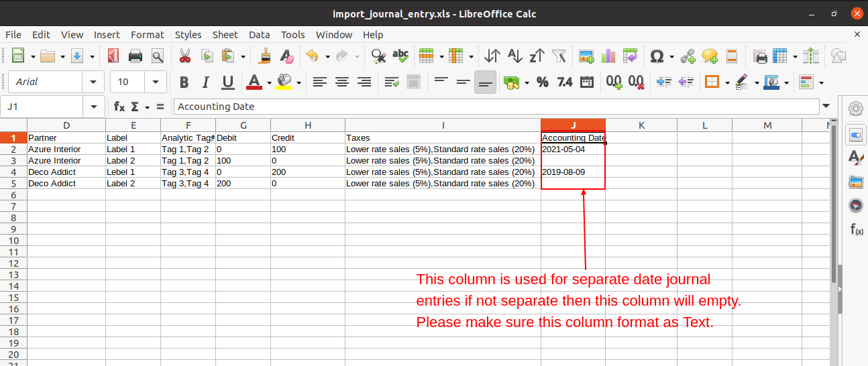
Task: Click the Insert Comment speech bubble icon
Action: coord(710,56)
